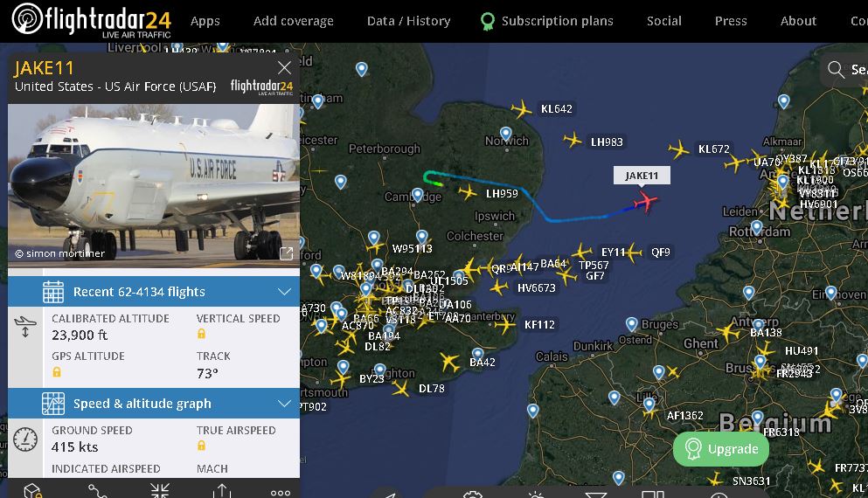Screen dimensions: 868x498
Task: Click the Bruges airport pin
Action: (632, 323)
